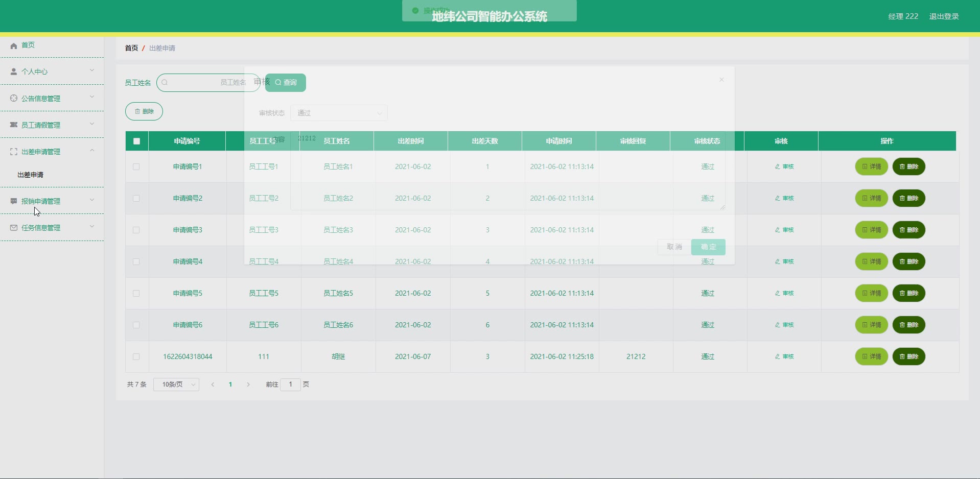This screenshot has width=980, height=479.
Task: Delete the 申请编号2 row with 删除
Action: pos(909,198)
